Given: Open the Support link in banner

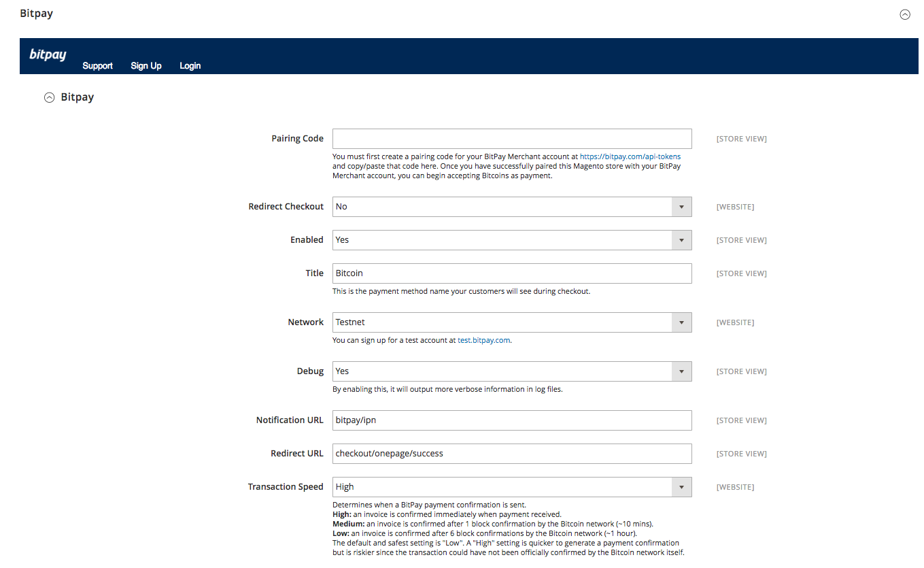Looking at the screenshot, I should pyautogui.click(x=97, y=66).
